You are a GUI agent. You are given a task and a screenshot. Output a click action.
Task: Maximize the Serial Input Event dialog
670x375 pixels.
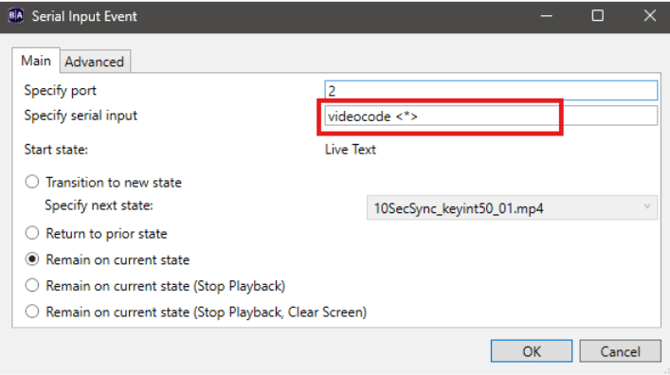[597, 16]
